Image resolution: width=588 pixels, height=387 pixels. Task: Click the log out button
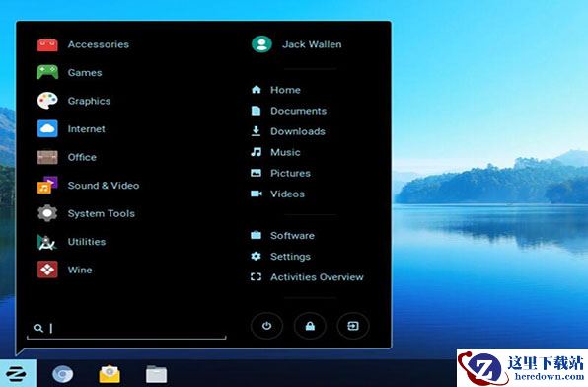point(353,326)
